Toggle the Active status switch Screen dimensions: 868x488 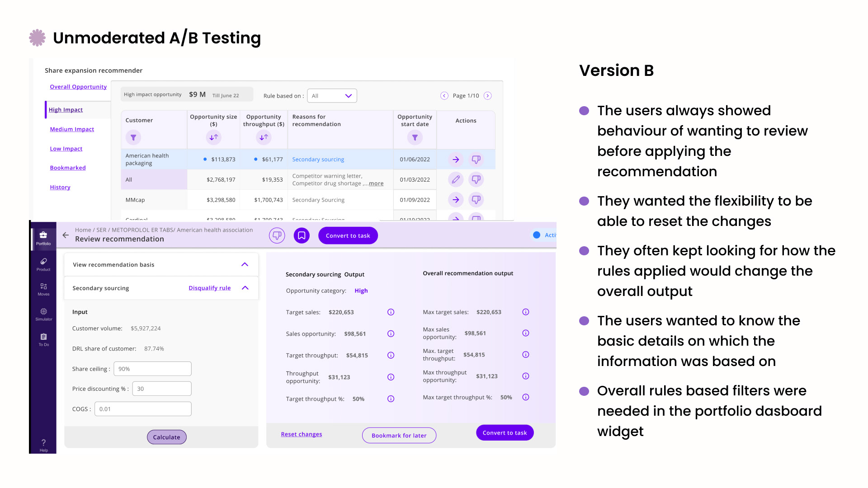(537, 235)
